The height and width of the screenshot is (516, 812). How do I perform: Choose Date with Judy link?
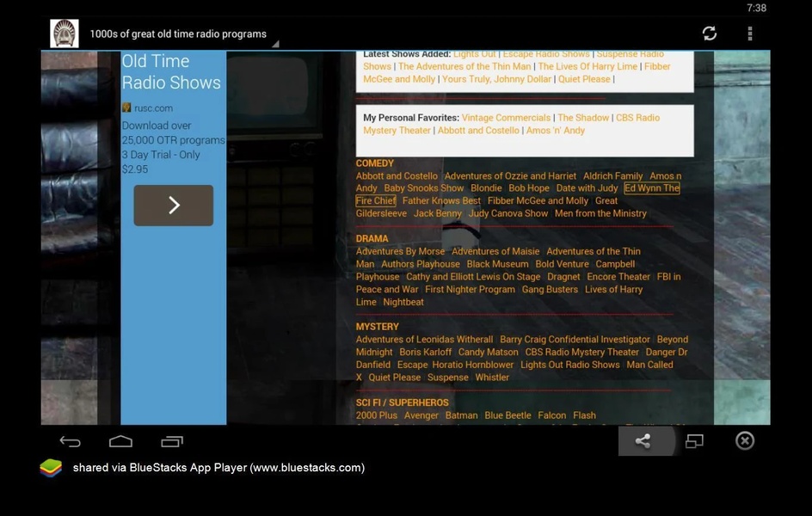pos(587,187)
